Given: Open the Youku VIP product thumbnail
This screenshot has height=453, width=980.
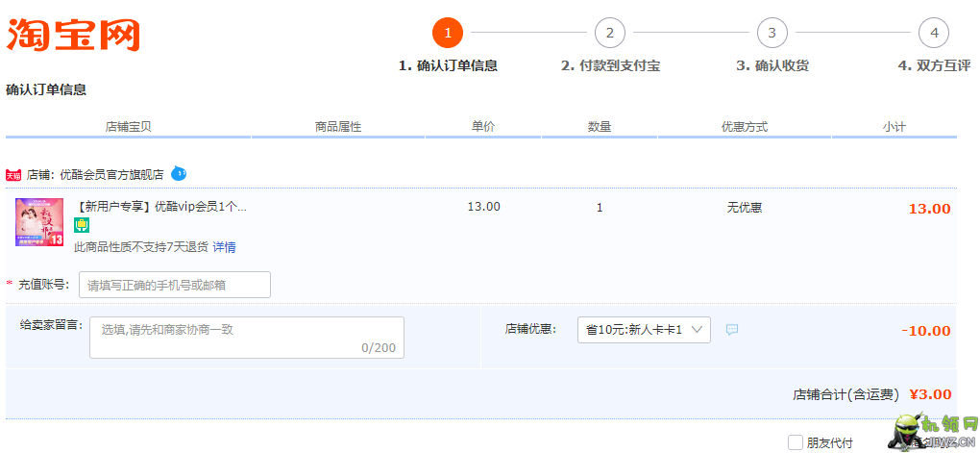Looking at the screenshot, I should click(39, 222).
